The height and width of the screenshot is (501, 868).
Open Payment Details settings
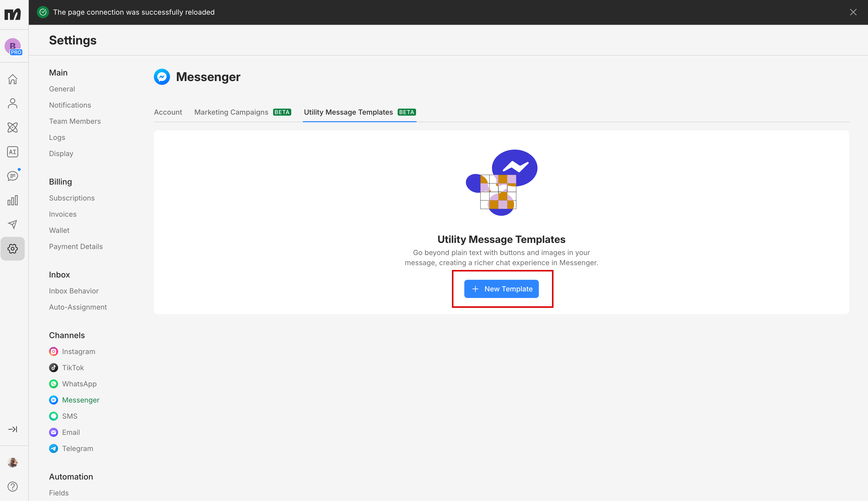click(x=76, y=246)
